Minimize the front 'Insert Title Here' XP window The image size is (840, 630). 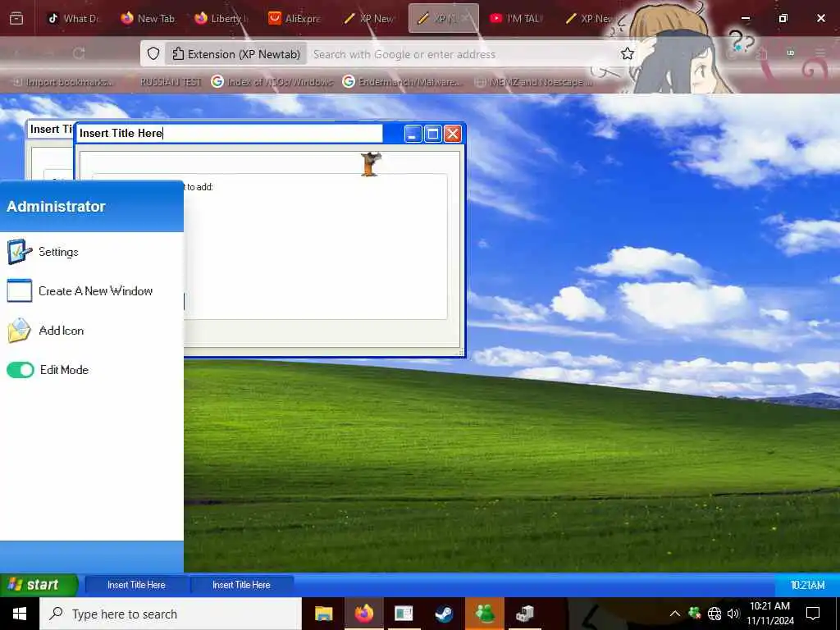(413, 134)
